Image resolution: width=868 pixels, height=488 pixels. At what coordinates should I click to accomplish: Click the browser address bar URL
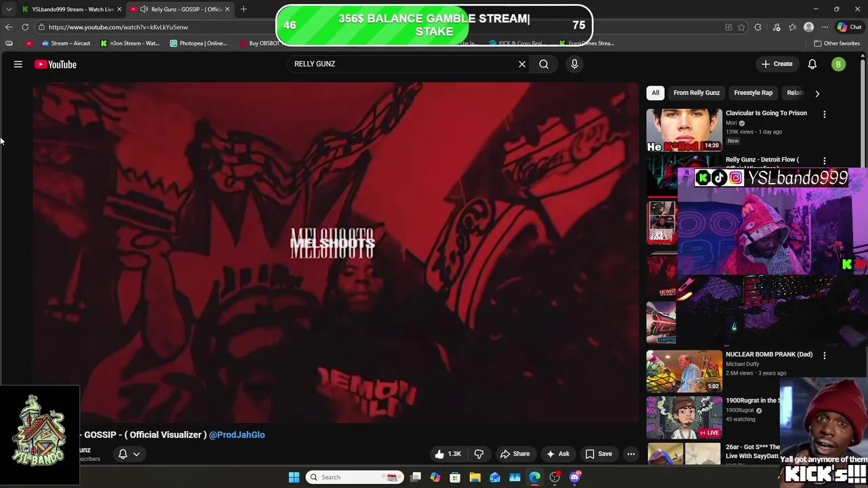(x=118, y=27)
